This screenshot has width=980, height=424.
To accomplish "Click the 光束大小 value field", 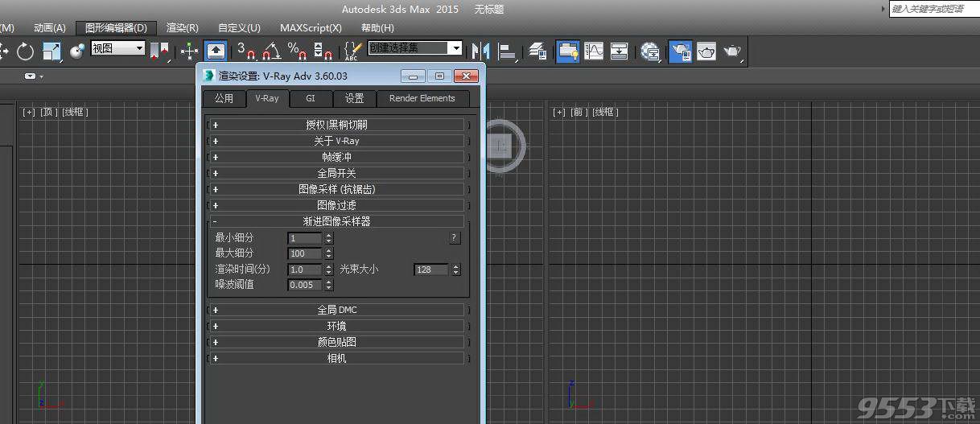I will click(x=432, y=270).
